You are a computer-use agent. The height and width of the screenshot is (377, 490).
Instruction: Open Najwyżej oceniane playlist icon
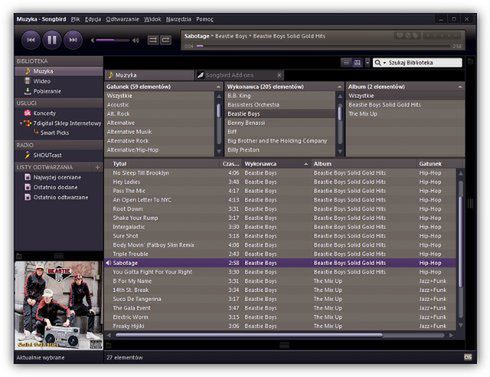point(28,177)
